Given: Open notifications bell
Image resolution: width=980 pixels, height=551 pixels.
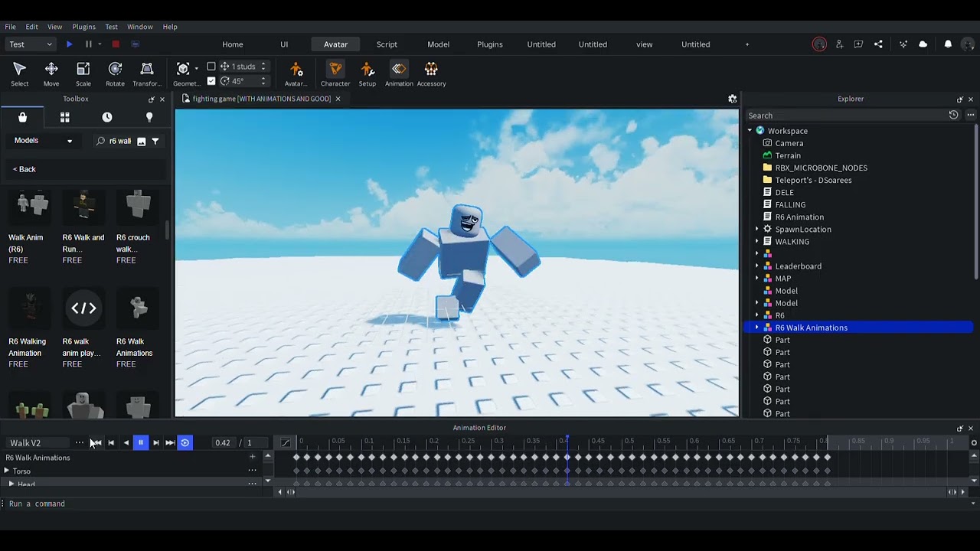Looking at the screenshot, I should [x=948, y=44].
